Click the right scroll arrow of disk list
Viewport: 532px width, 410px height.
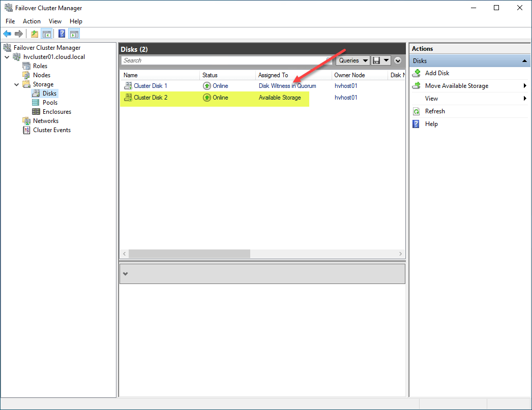click(x=400, y=254)
